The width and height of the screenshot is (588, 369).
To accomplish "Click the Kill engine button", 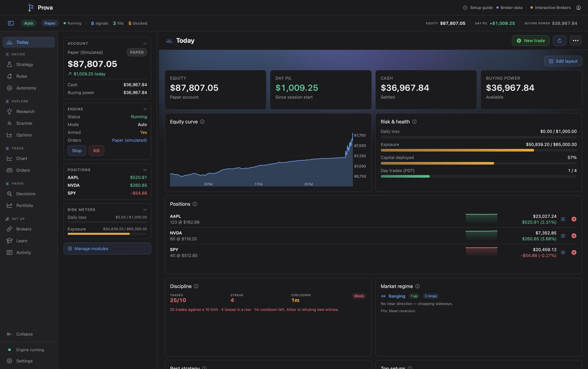I will point(96,151).
